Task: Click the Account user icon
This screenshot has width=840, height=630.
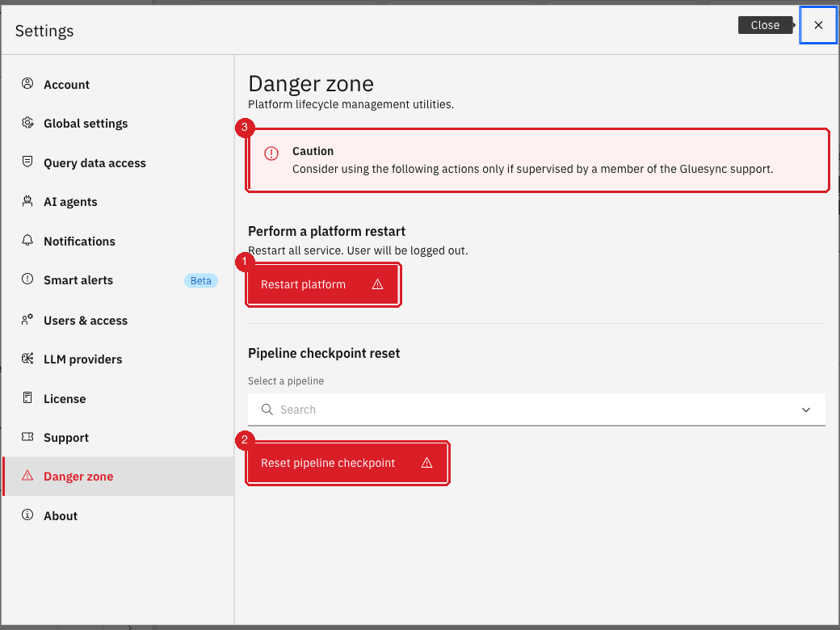Action: 27,83
